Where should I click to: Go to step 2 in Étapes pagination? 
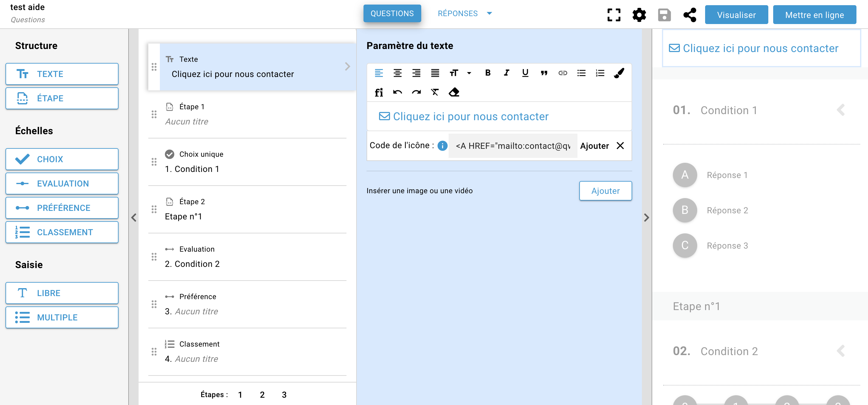click(262, 395)
